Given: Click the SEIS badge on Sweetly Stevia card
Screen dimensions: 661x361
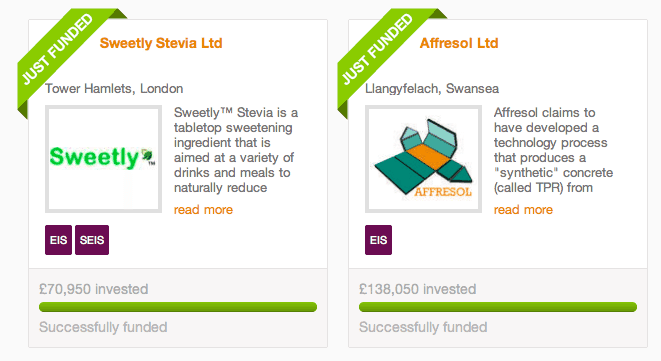Looking at the screenshot, I should pos(92,240).
